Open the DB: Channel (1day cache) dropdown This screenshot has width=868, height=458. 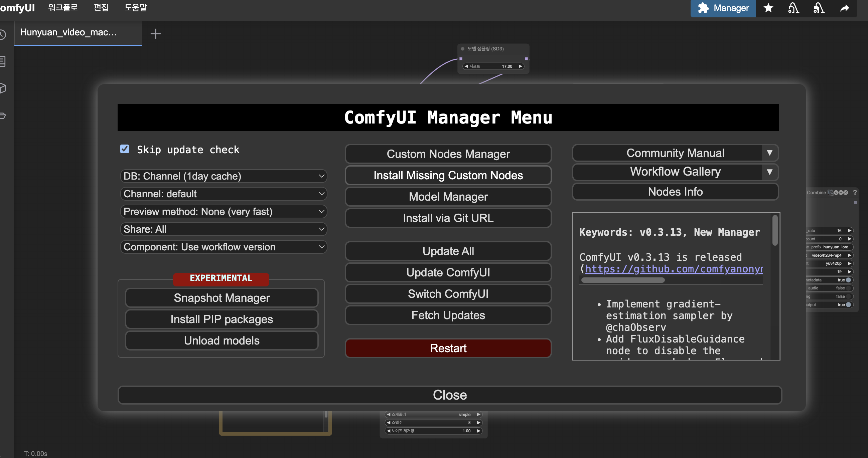(224, 176)
